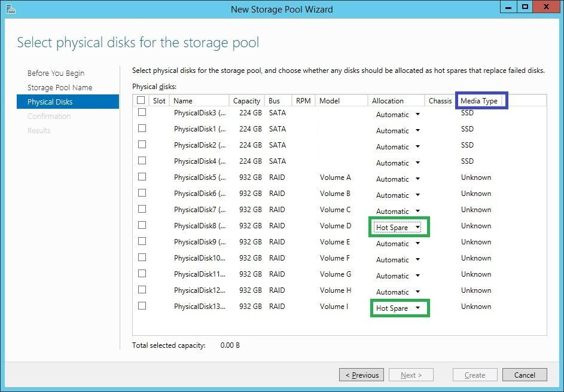Screen dimensions: 564x392
Task: Sort by the RPM column header
Action: [303, 100]
